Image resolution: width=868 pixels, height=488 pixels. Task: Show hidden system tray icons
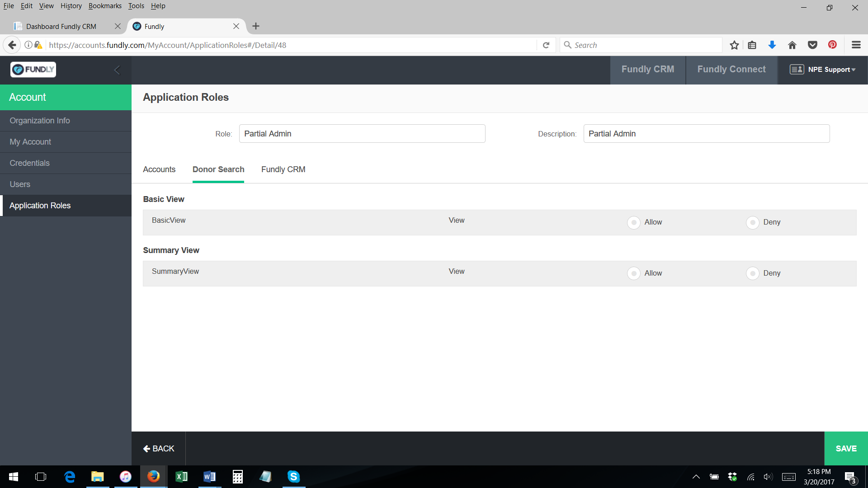696,477
